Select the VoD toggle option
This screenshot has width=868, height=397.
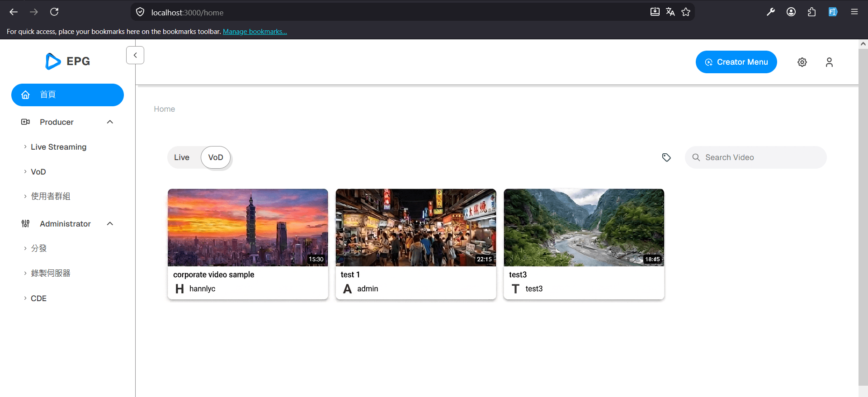pos(216,157)
